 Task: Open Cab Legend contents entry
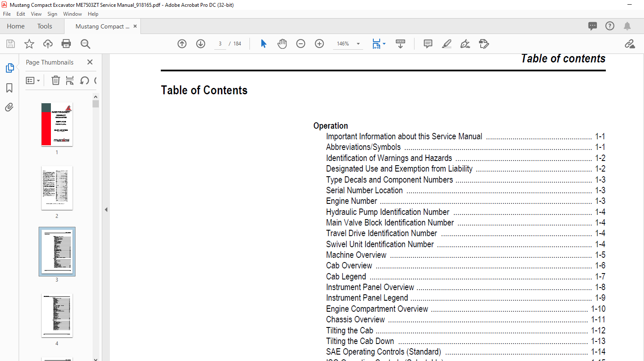point(465,277)
